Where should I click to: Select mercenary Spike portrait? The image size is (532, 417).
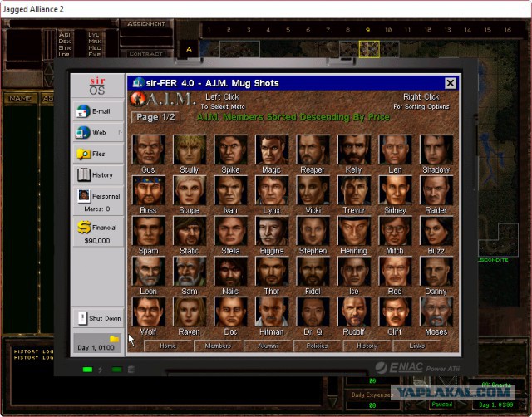point(230,150)
